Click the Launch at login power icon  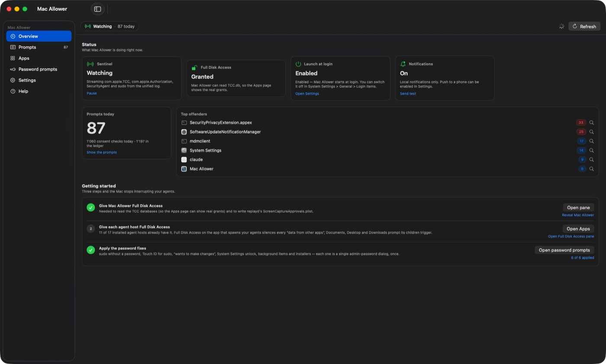coord(298,64)
